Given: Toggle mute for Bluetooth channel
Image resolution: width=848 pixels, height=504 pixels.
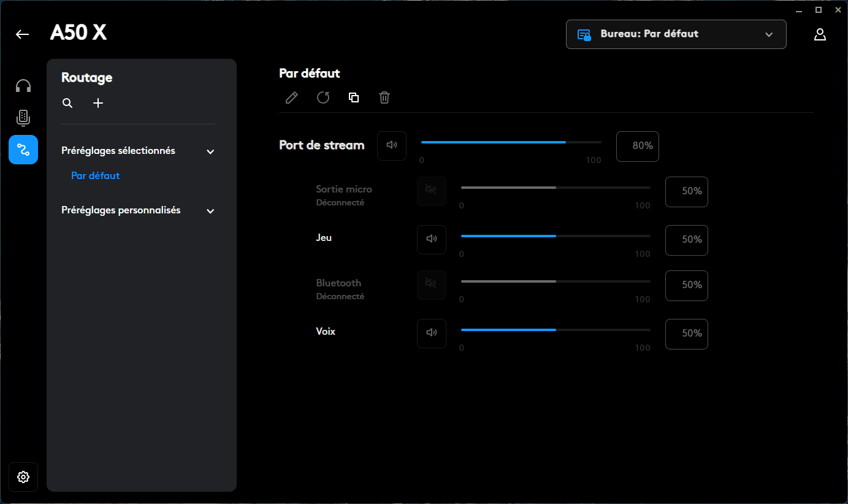Looking at the screenshot, I should tap(432, 285).
